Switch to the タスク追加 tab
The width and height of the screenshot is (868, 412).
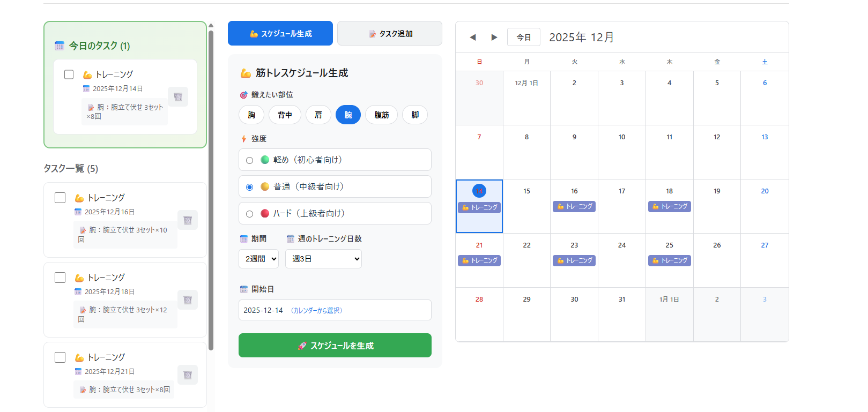(390, 34)
